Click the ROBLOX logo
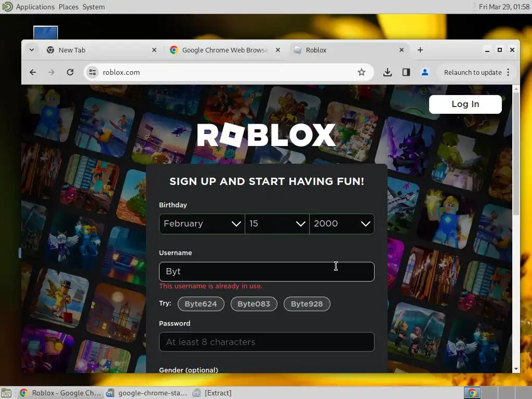The width and height of the screenshot is (532, 399). pos(267,135)
